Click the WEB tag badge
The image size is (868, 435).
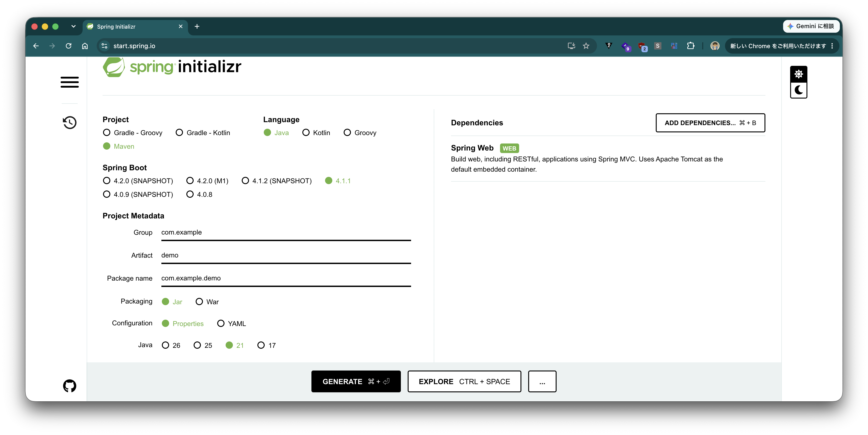[509, 148]
